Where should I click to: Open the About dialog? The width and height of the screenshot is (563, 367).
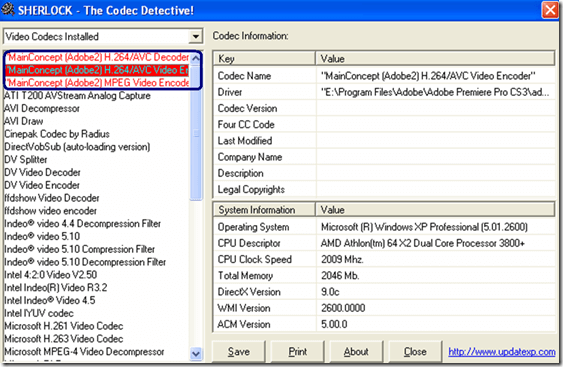356,351
